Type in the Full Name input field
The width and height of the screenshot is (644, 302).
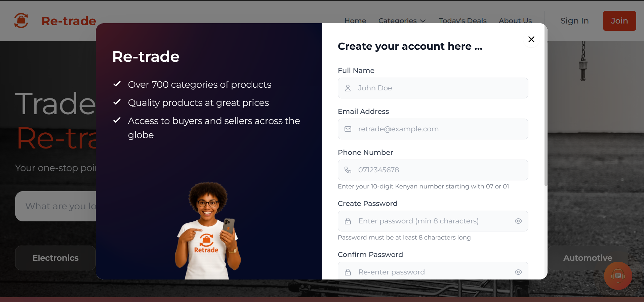437,88
